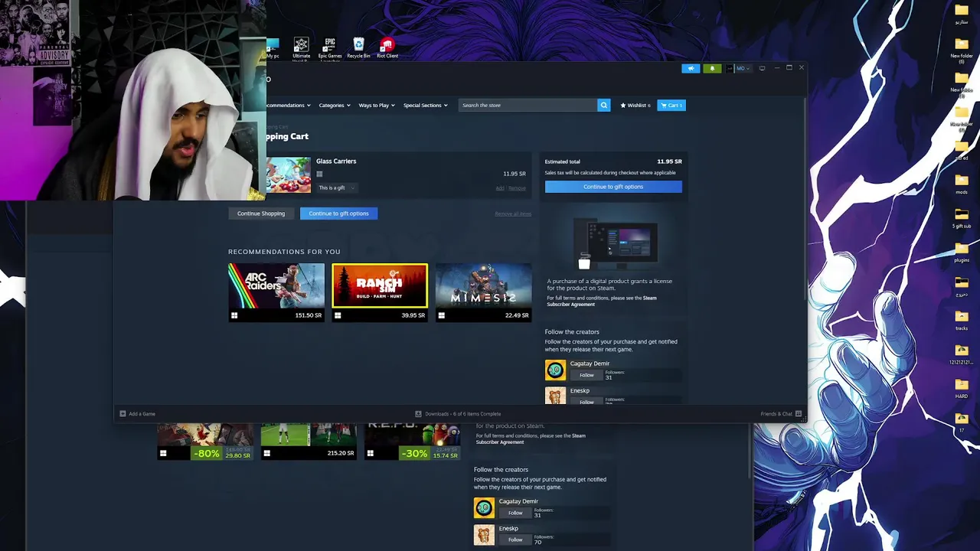Select the 5 gift sub desktop folder
The image size is (980, 551).
click(962, 217)
